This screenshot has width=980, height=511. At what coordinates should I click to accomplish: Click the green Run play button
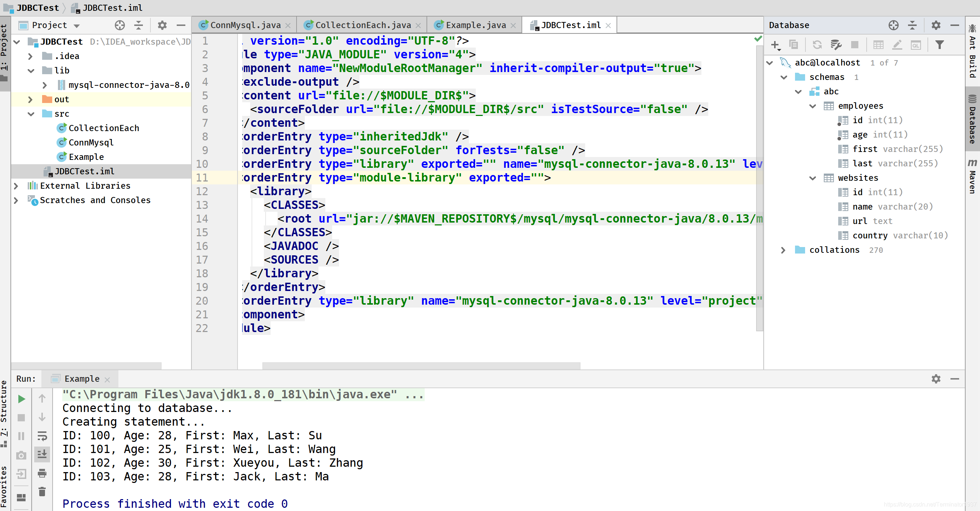[x=21, y=399]
